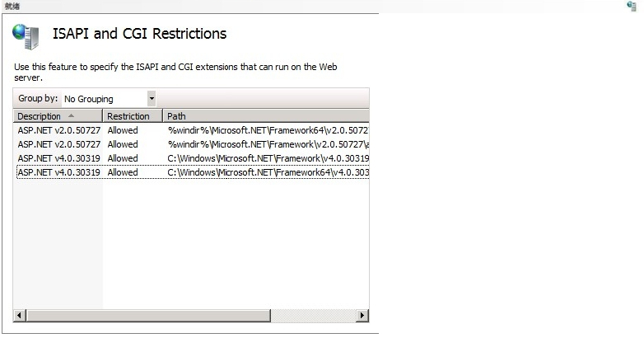Open the Group by dropdown arrow
The width and height of the screenshot is (644, 338).
click(x=151, y=99)
